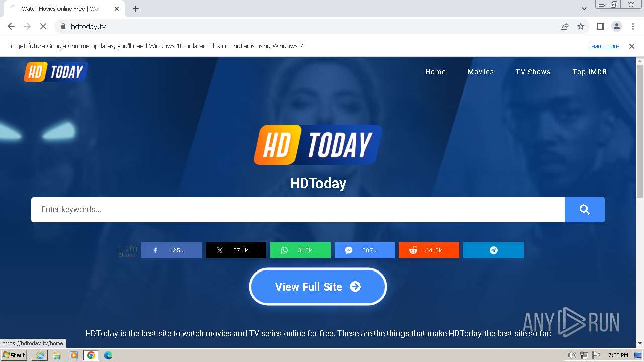The width and height of the screenshot is (644, 362).
Task: Dismiss the Chrome update notification bar
Action: pyautogui.click(x=632, y=46)
